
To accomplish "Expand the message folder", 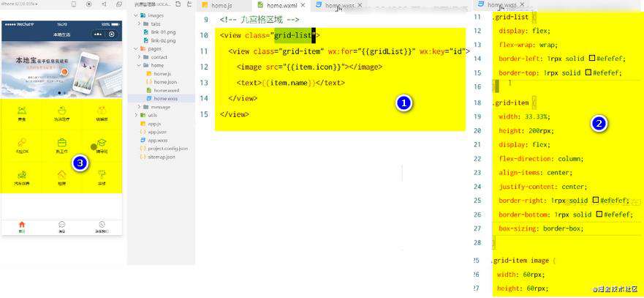I will [x=140, y=107].
